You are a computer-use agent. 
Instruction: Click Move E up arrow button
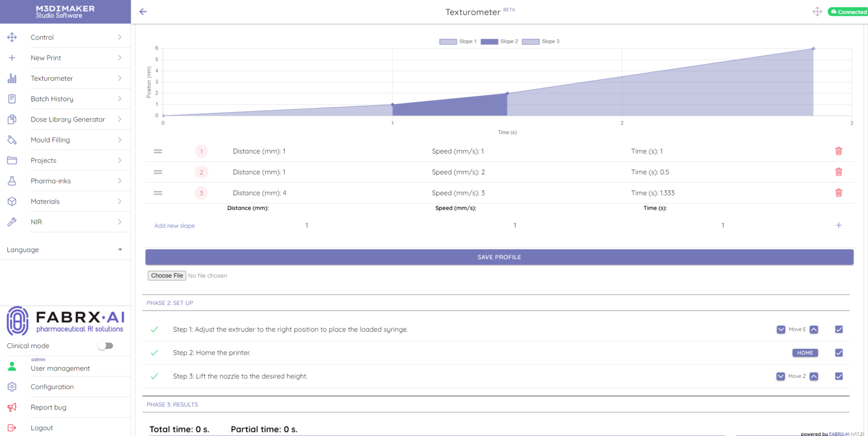(814, 330)
